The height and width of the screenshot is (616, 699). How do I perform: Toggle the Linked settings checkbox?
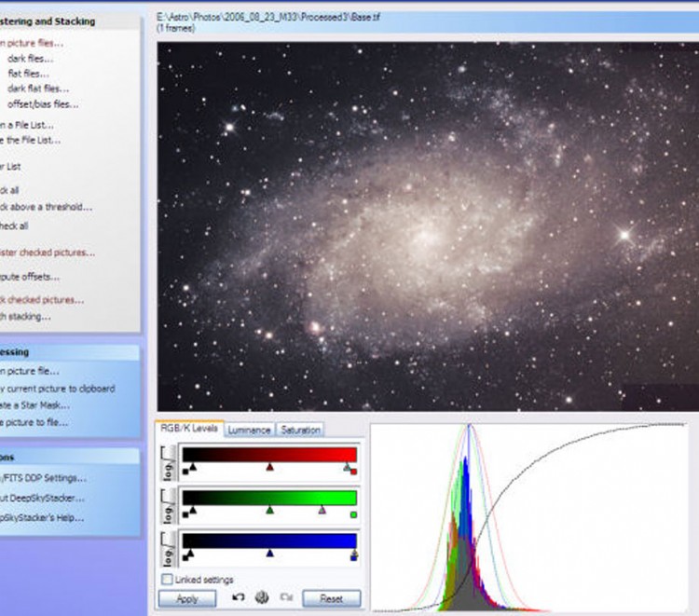[x=167, y=579]
